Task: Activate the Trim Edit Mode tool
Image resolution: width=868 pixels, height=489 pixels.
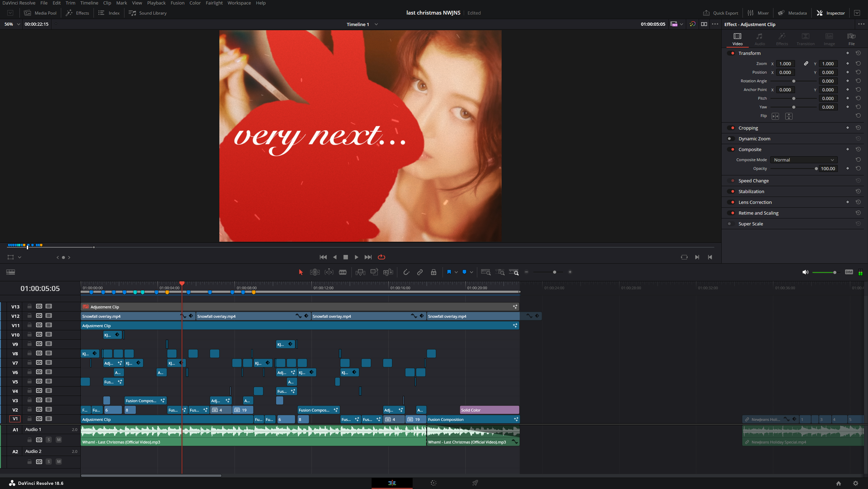Action: (x=315, y=272)
